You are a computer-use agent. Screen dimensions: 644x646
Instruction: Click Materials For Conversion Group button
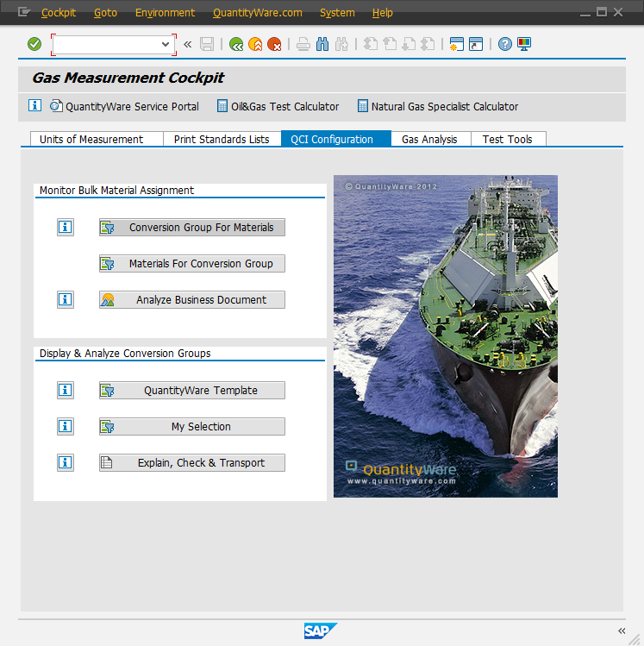[x=192, y=263]
